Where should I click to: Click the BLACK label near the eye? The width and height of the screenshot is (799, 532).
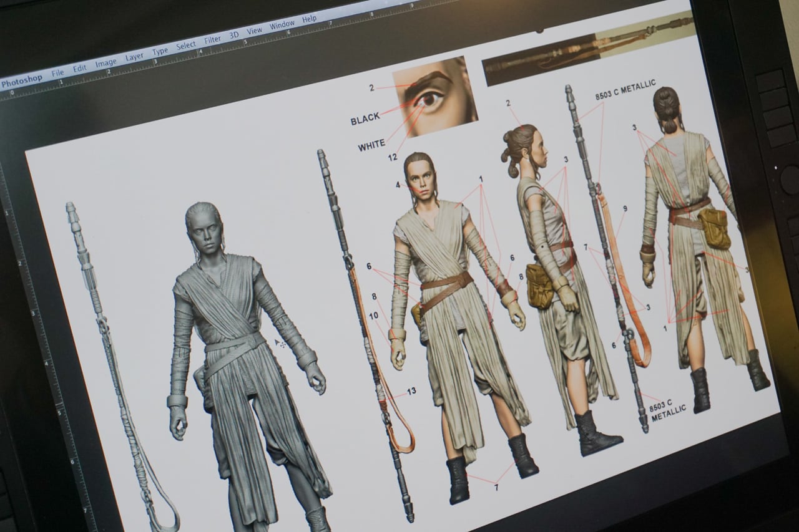(365, 120)
